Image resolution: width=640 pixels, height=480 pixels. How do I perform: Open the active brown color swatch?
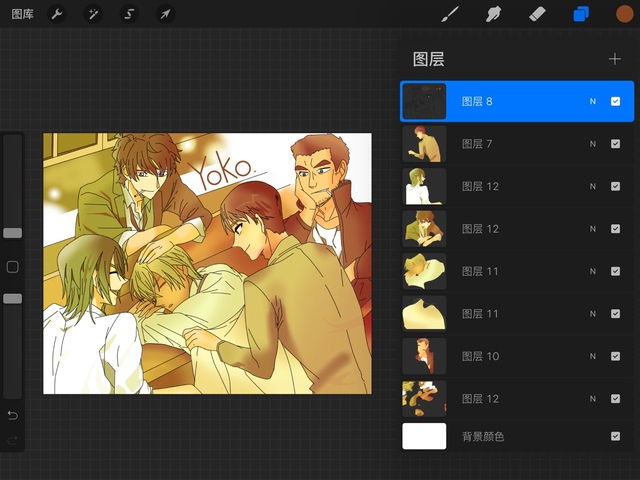coord(623,14)
